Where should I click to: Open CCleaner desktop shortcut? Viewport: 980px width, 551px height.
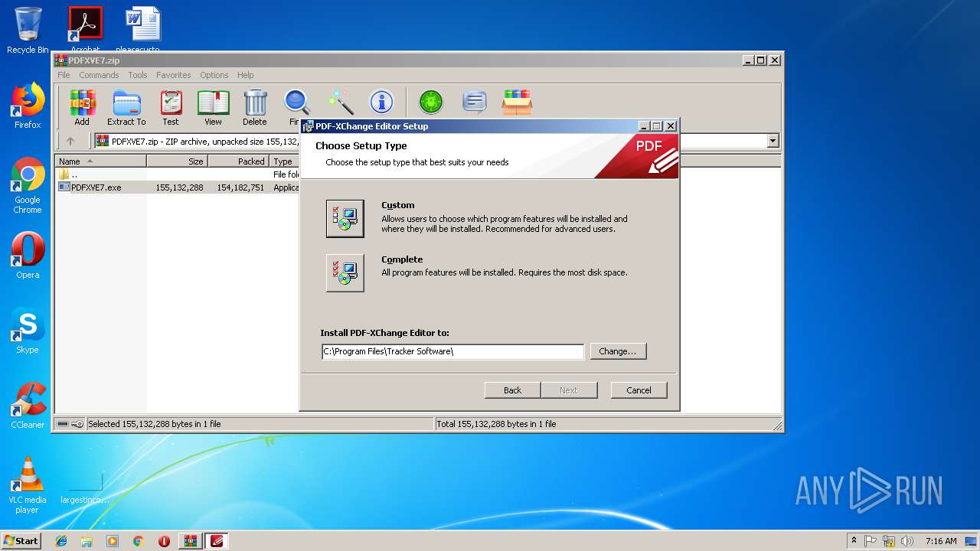[x=28, y=406]
